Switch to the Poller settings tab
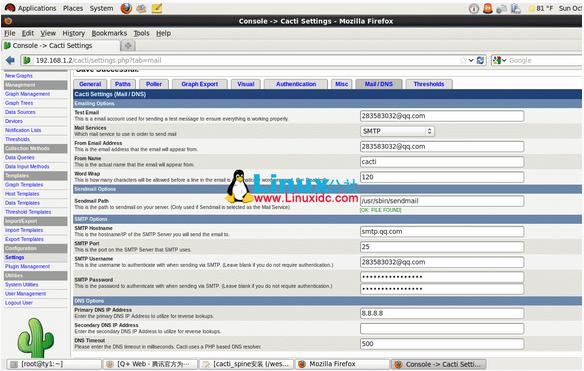584x371 pixels. point(154,84)
